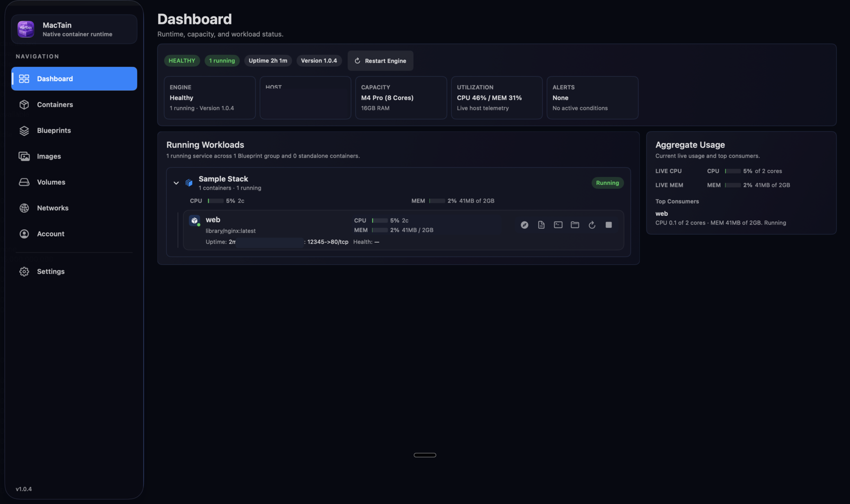Image resolution: width=850 pixels, height=504 pixels.
Task: Click 'library/nginx:latest' image label
Action: [230, 231]
